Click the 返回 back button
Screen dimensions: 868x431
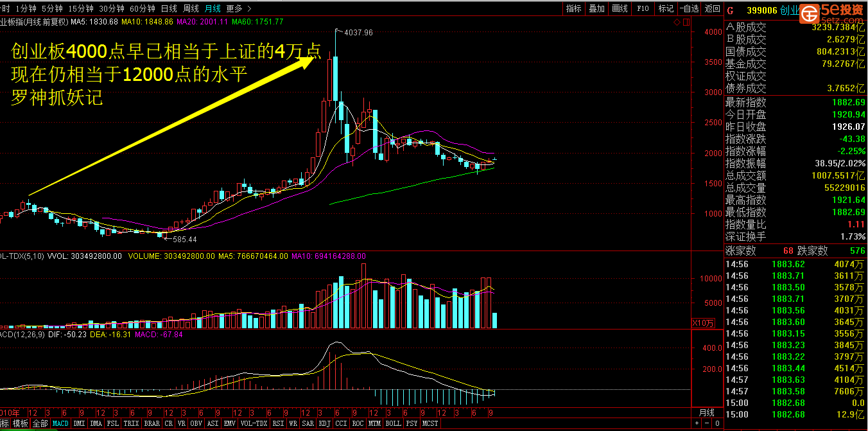(x=712, y=8)
